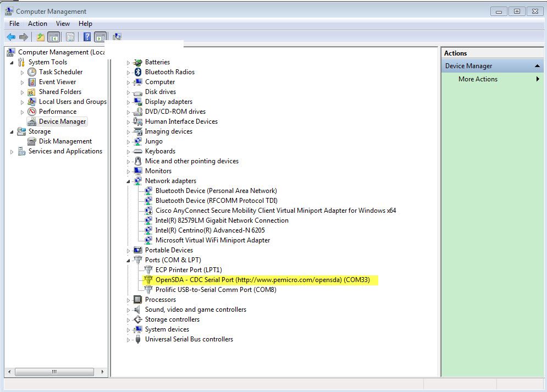Viewport: 547px width, 392px height.
Task: Toggle Show/Hide Action Pane toolbar button
Action: tap(101, 37)
